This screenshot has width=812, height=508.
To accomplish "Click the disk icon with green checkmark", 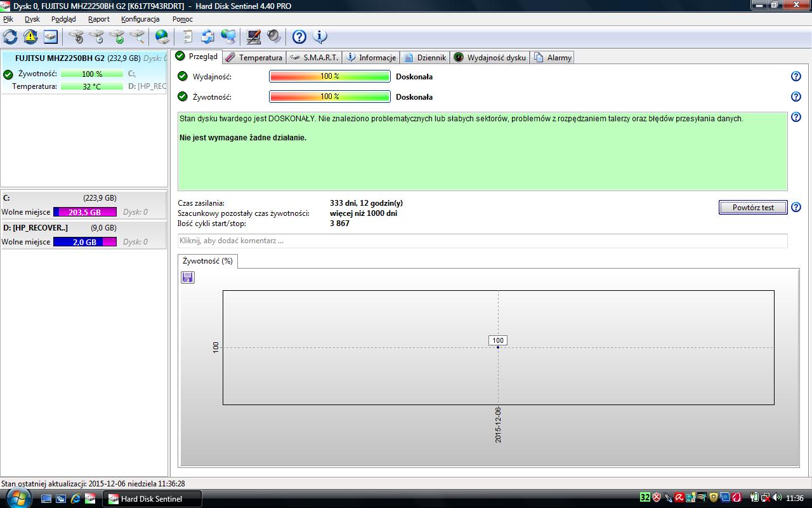I will pos(117,36).
